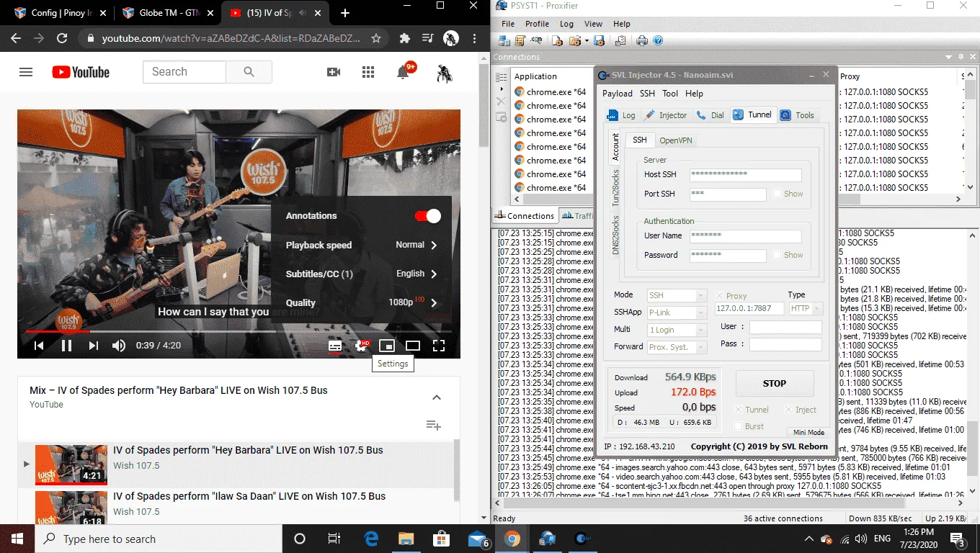Click the YouTube search magnifier button
980x553 pixels.
point(249,72)
